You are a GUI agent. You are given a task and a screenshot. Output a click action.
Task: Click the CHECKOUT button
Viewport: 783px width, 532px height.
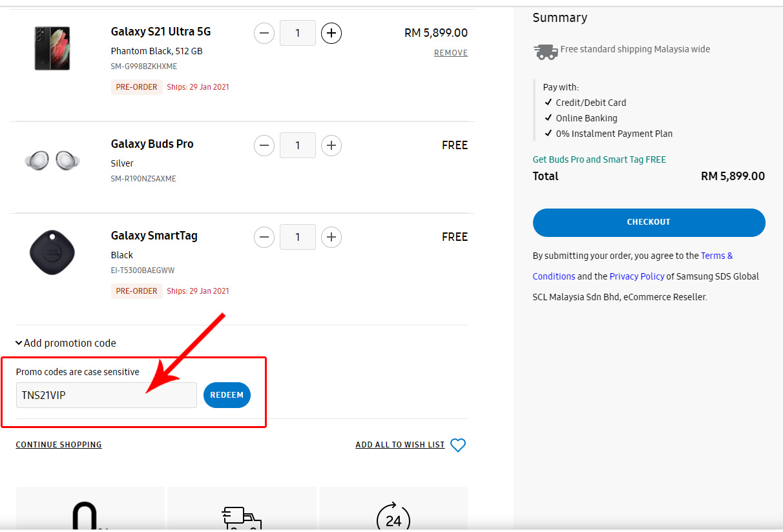[x=649, y=221]
